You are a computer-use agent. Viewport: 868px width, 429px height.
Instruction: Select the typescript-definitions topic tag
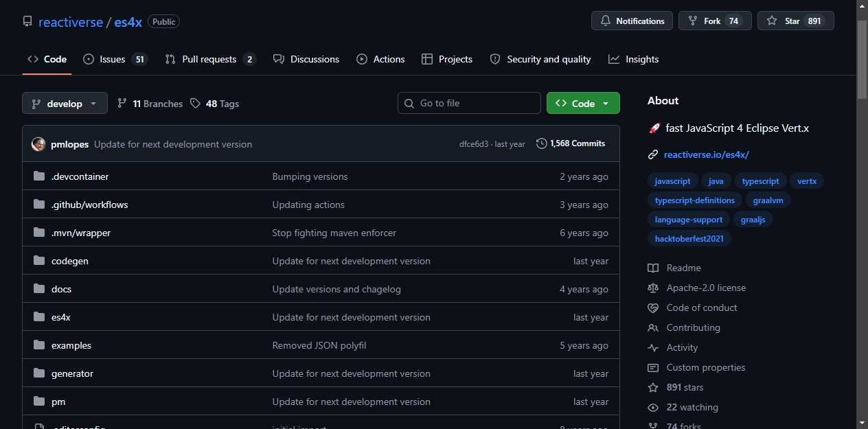(x=695, y=200)
